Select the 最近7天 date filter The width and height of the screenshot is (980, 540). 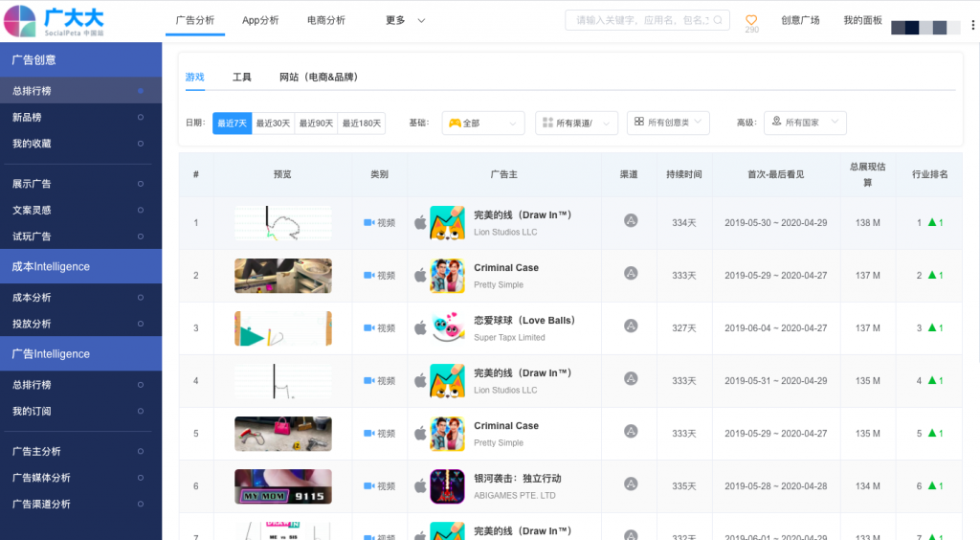[x=232, y=124]
